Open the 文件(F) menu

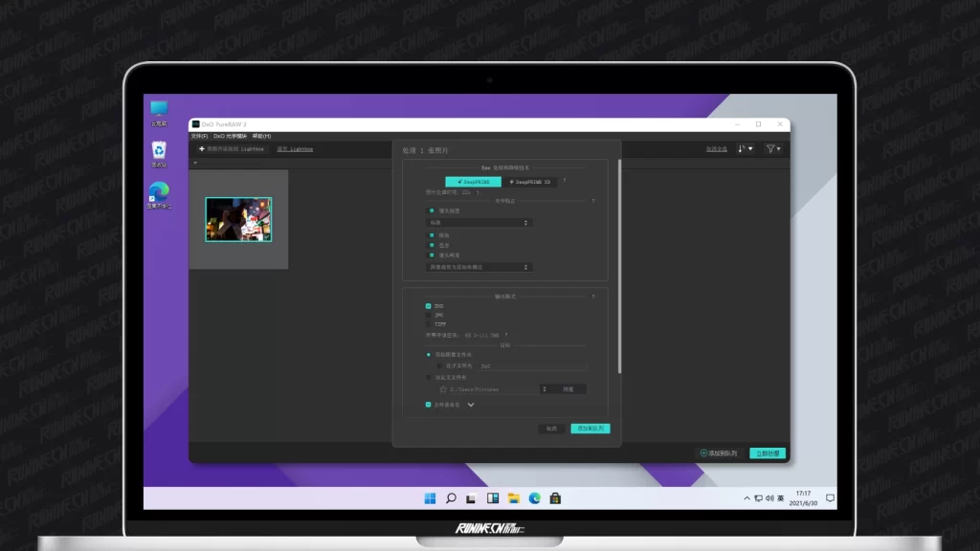199,136
